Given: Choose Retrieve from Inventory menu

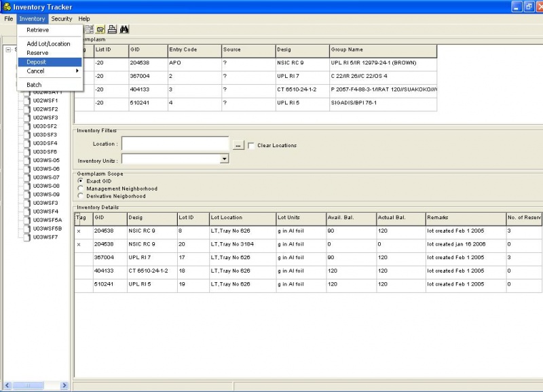Looking at the screenshot, I should 38,30.
